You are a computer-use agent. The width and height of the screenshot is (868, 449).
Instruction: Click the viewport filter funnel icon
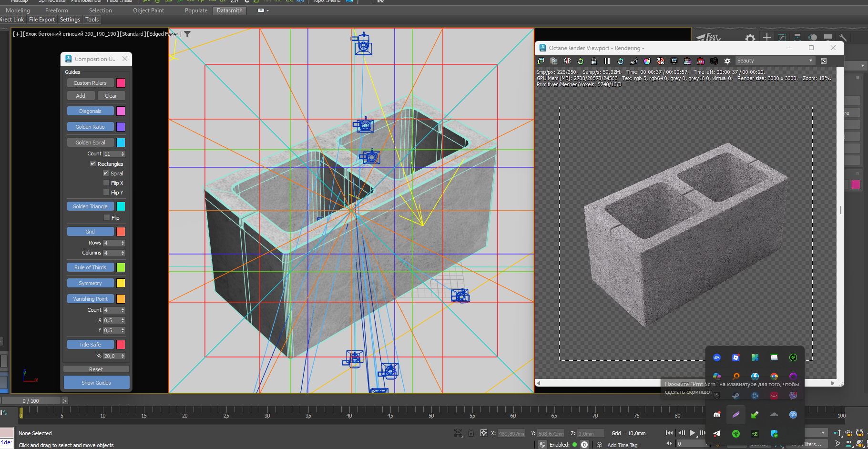(x=188, y=34)
